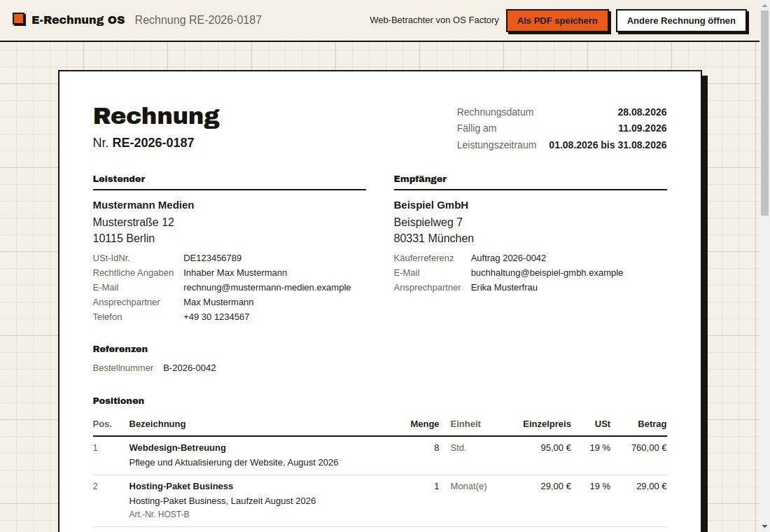770x532 pixels.
Task: Click service period 01.08.2026 bis 31.08.2026
Action: tap(608, 145)
